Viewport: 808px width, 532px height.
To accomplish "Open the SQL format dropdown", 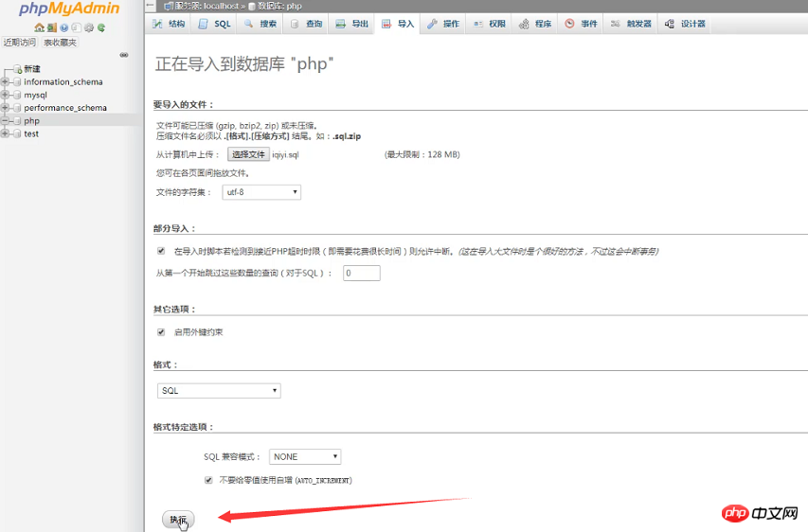I will [x=219, y=390].
